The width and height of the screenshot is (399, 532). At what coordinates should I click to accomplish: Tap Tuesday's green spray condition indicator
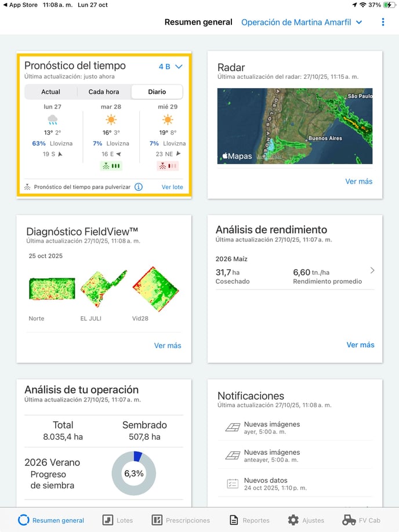pos(111,166)
